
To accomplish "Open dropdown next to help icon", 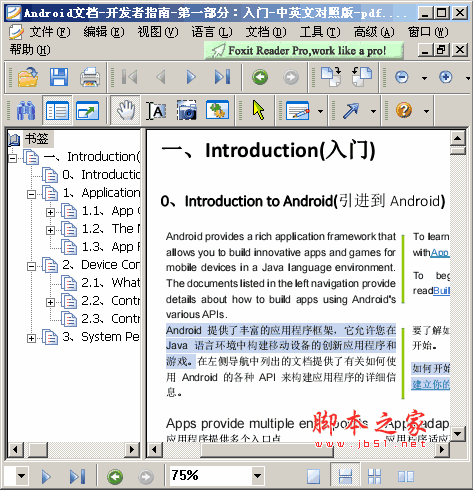I will (x=426, y=111).
